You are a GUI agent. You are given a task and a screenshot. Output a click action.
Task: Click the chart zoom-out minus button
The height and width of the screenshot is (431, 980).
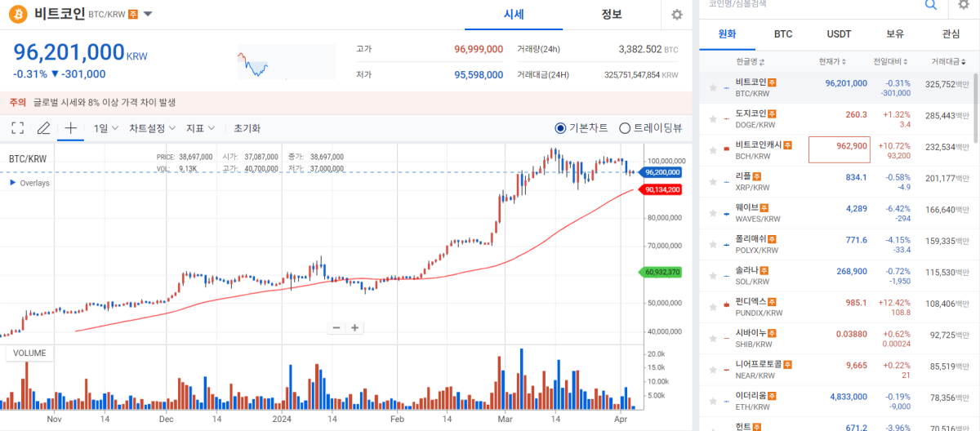[x=336, y=327]
